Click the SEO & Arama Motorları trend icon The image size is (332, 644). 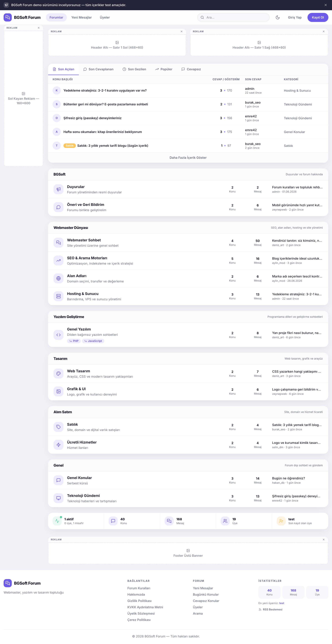pos(58,261)
